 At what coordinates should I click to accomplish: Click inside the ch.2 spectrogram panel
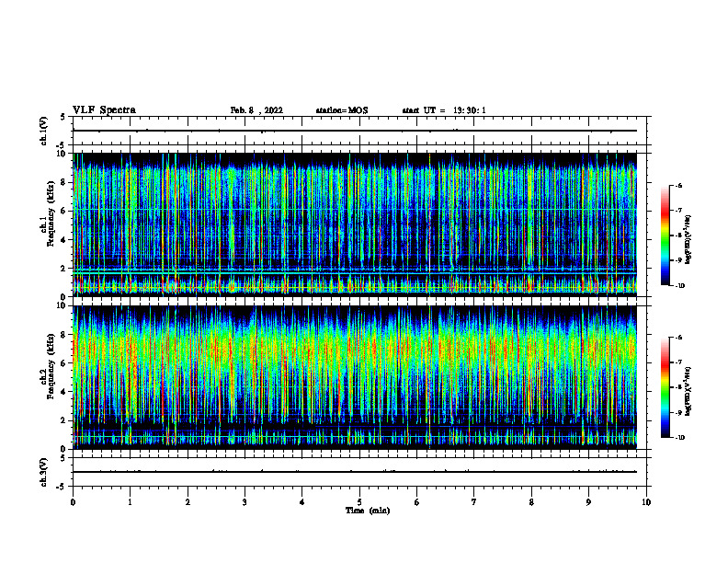(355, 377)
